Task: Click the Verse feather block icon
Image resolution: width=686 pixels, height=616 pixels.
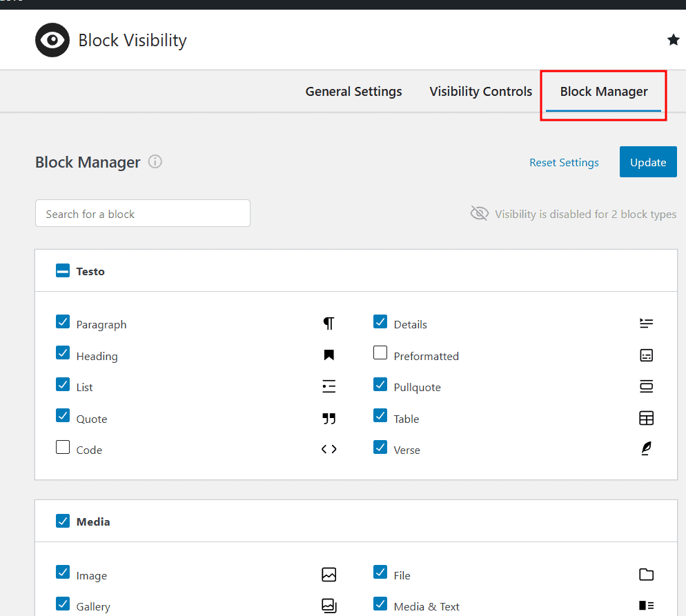Action: coord(646,448)
